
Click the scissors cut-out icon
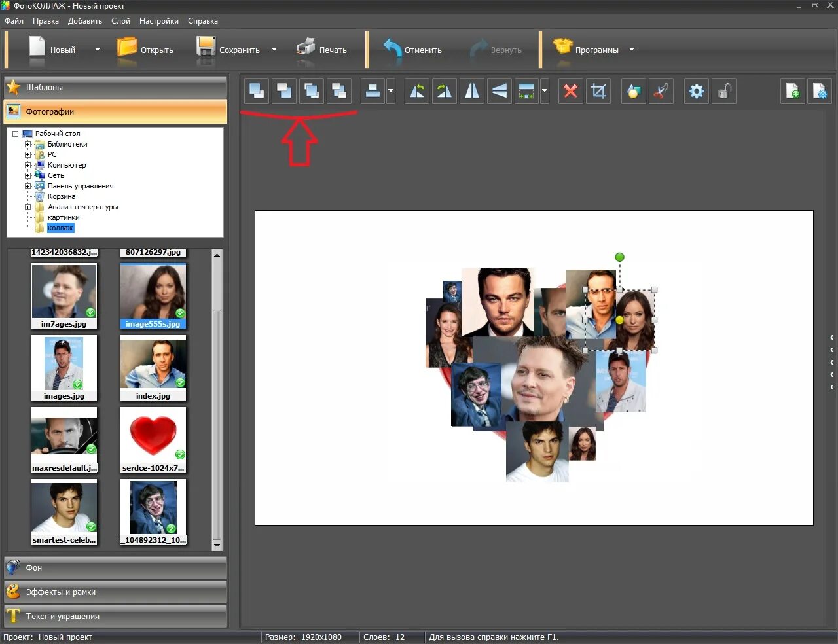pyautogui.click(x=661, y=91)
